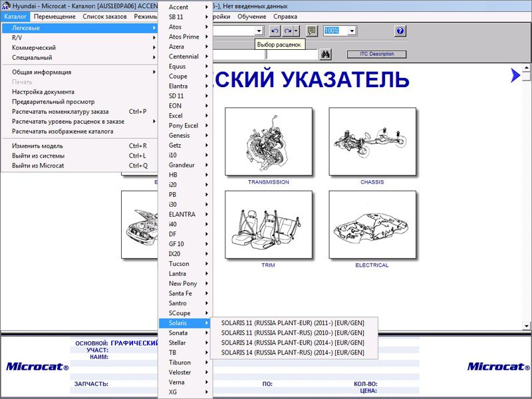Select SOLARIS 11 RUSSIA PLANT-EUR (2011-)
Image resolution: width=532 pixels, height=399 pixels.
pyautogui.click(x=294, y=323)
